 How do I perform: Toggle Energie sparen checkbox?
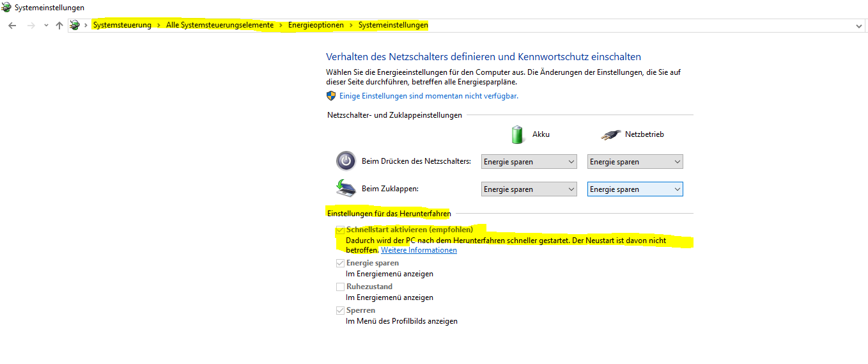[341, 263]
